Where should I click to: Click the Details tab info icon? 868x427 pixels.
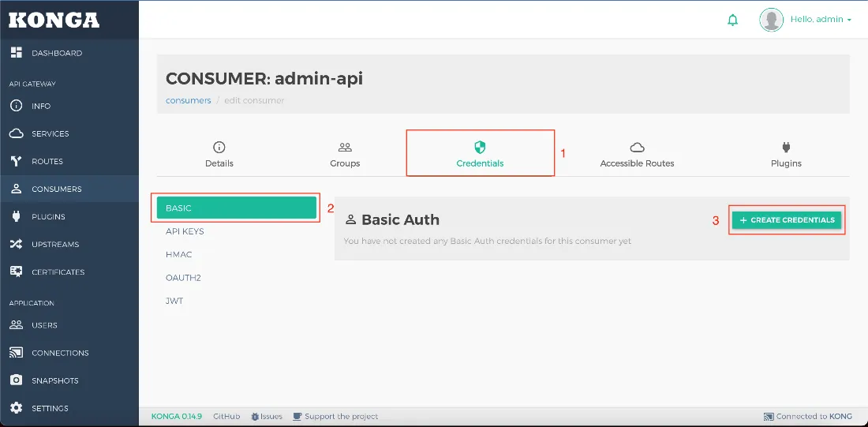coord(219,148)
